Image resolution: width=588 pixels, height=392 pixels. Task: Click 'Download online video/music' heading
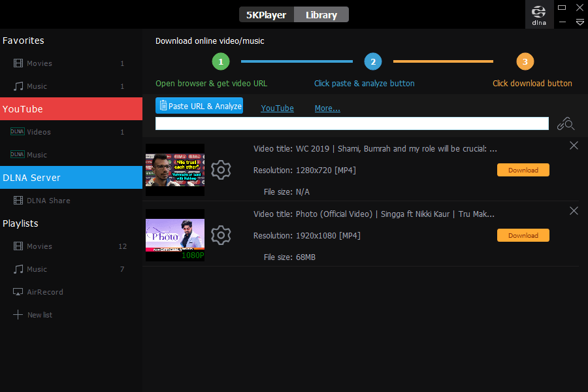click(x=210, y=41)
